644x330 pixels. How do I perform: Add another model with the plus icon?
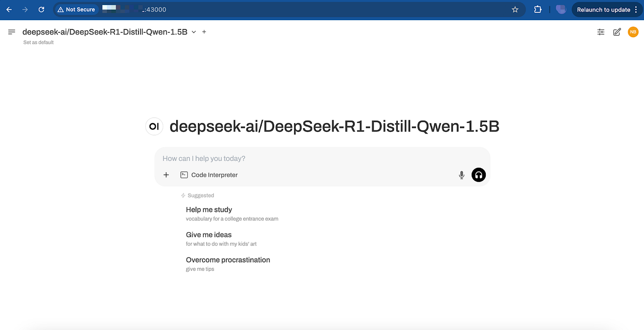point(204,32)
